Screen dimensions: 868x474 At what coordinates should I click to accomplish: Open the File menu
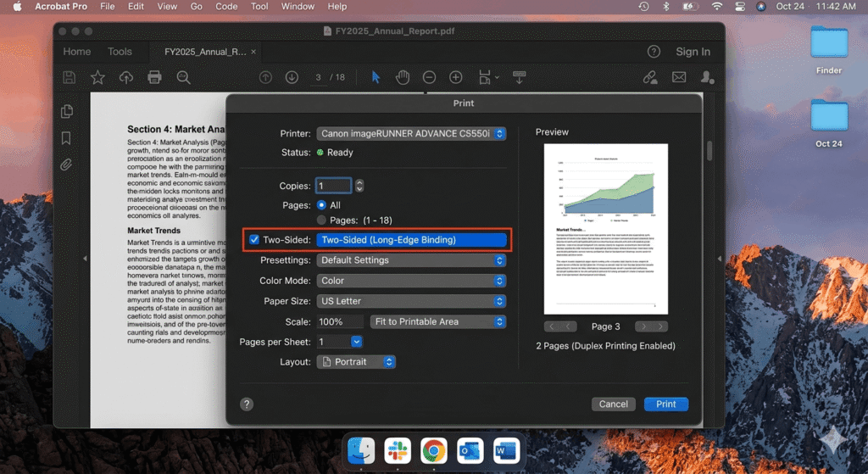tap(108, 7)
